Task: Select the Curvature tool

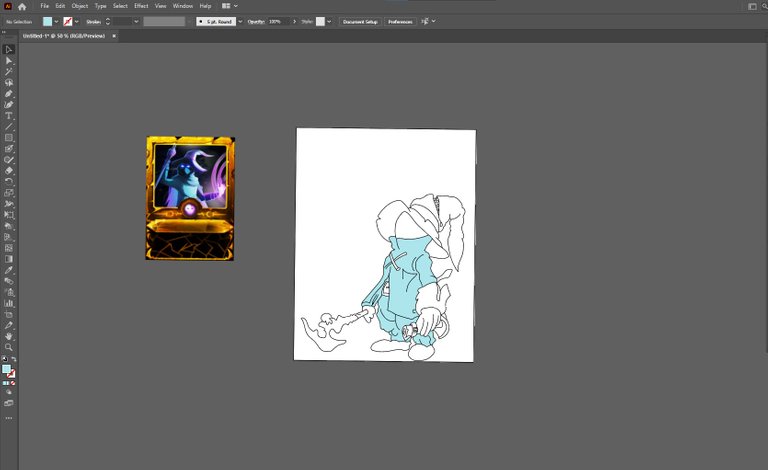Action: [9, 104]
